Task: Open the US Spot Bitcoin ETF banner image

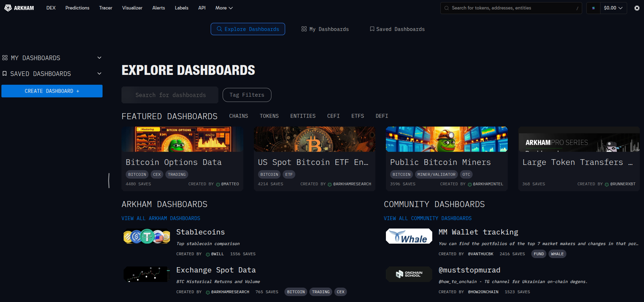Action: 315,139
